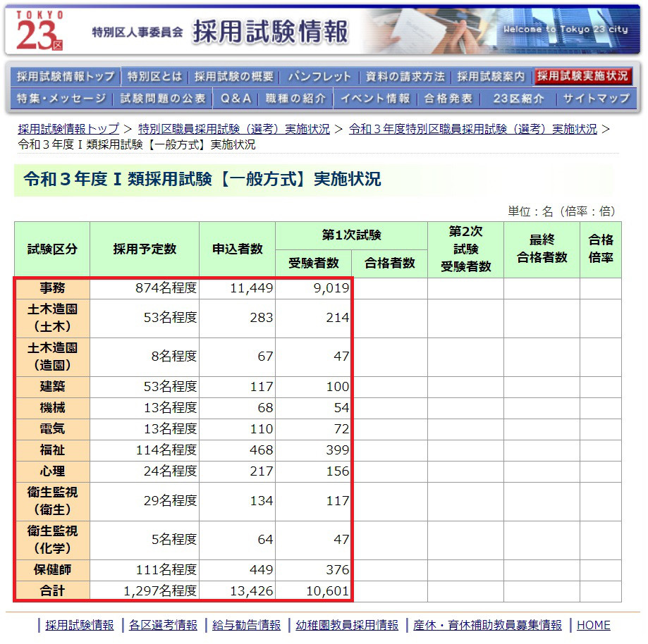Click examinee count 9,019
The height and width of the screenshot is (644, 648).
point(313,288)
